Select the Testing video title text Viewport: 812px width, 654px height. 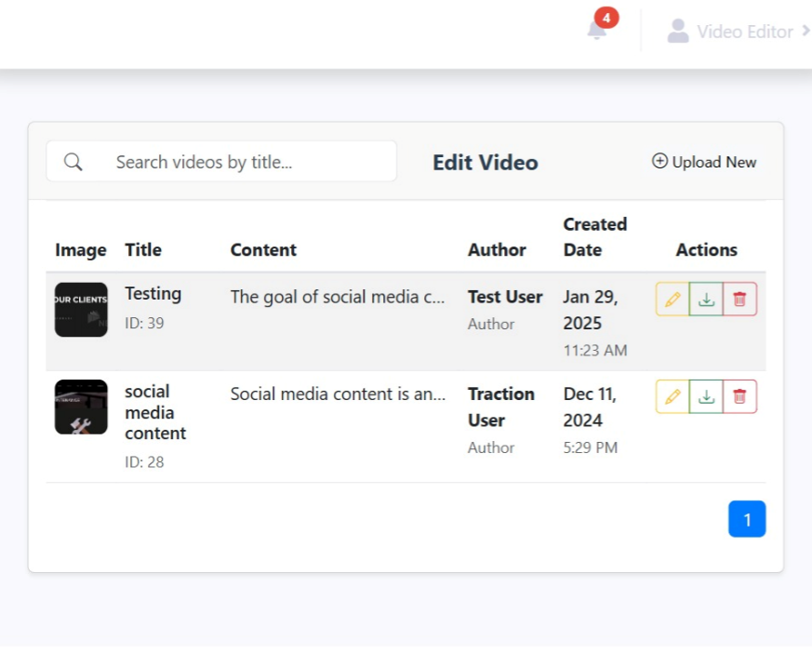153,294
